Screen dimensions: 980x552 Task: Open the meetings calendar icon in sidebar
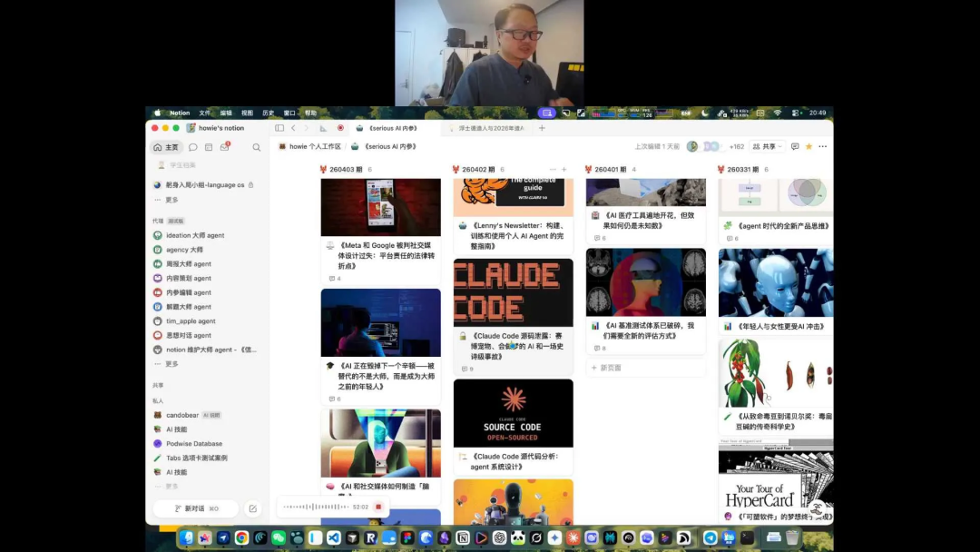(x=209, y=148)
